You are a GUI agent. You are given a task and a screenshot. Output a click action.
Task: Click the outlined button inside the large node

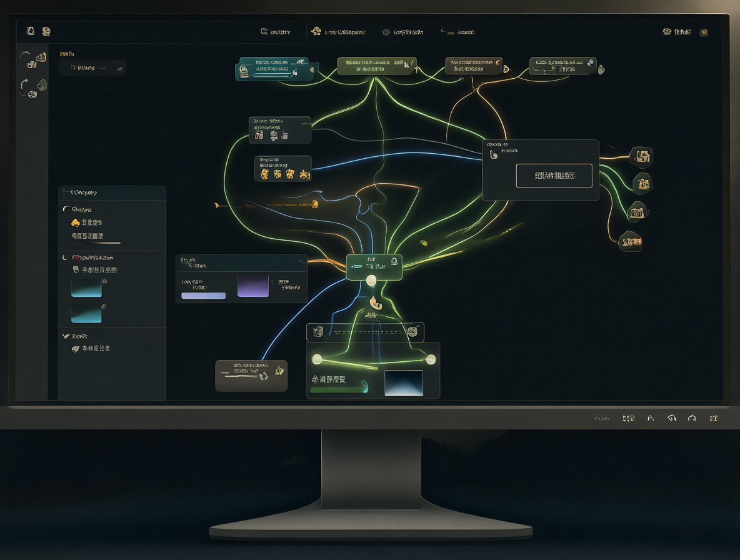tap(554, 176)
